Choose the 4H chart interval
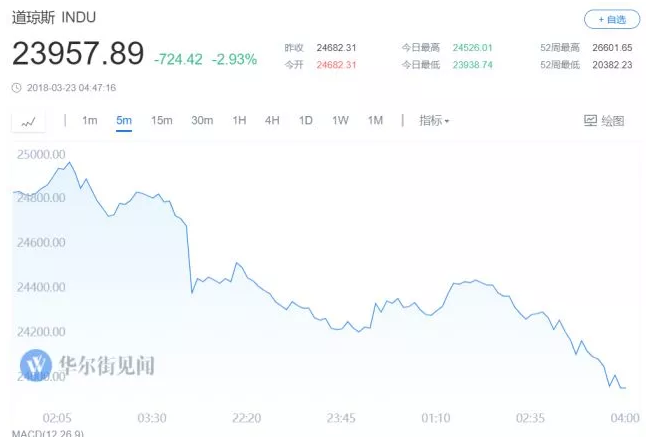This screenshot has width=661, height=445. coord(272,121)
